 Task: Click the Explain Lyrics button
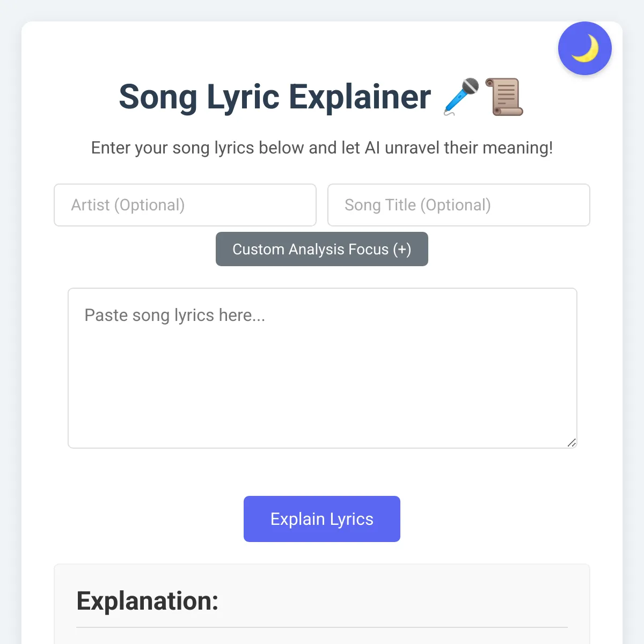[x=322, y=519]
